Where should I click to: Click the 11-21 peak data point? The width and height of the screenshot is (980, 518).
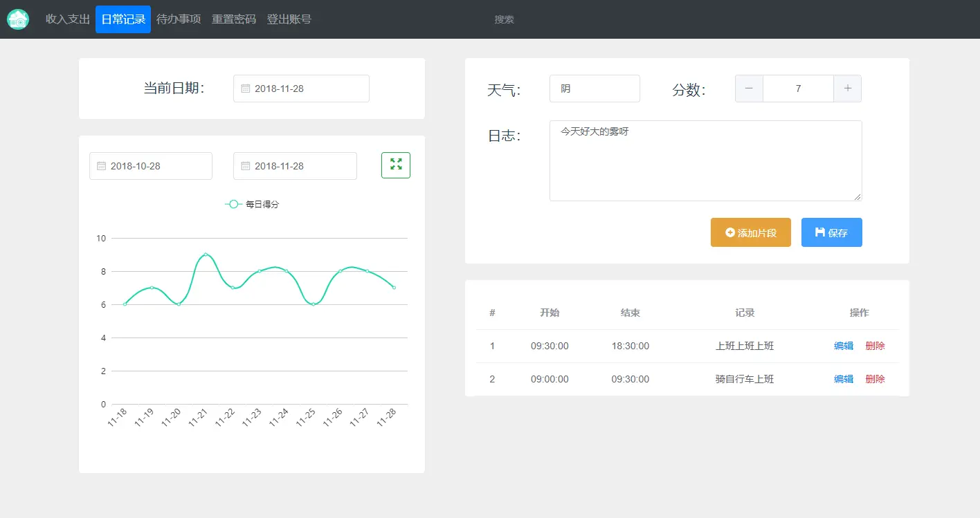click(x=206, y=255)
